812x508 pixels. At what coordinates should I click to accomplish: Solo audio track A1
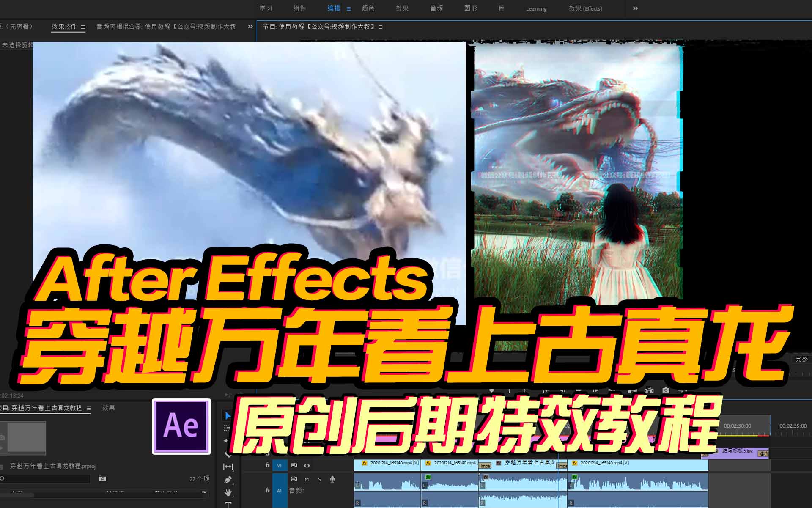pos(319,479)
